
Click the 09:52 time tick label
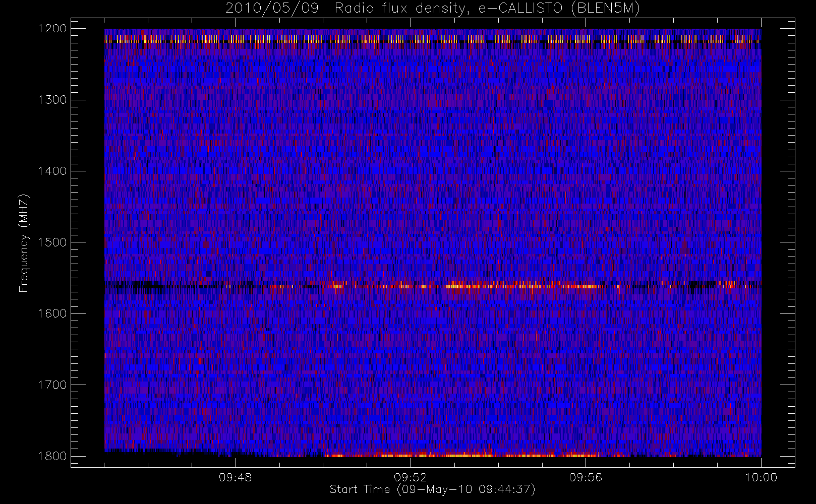411,477
